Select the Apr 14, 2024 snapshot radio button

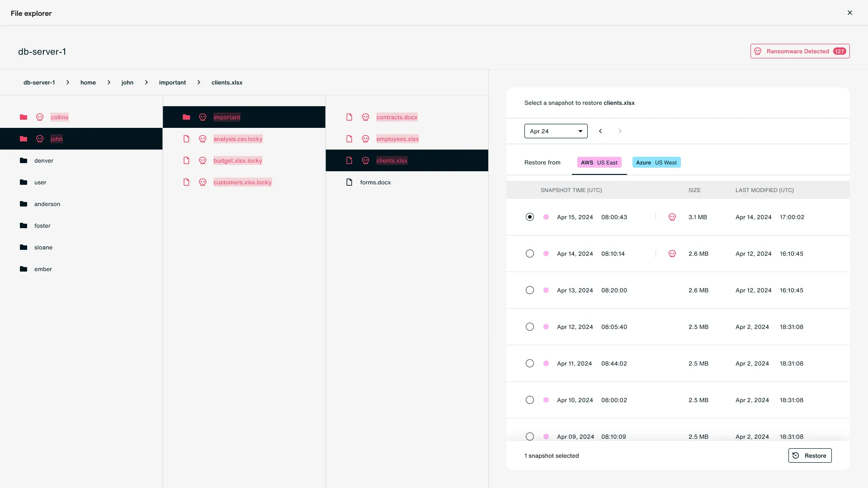(x=530, y=253)
